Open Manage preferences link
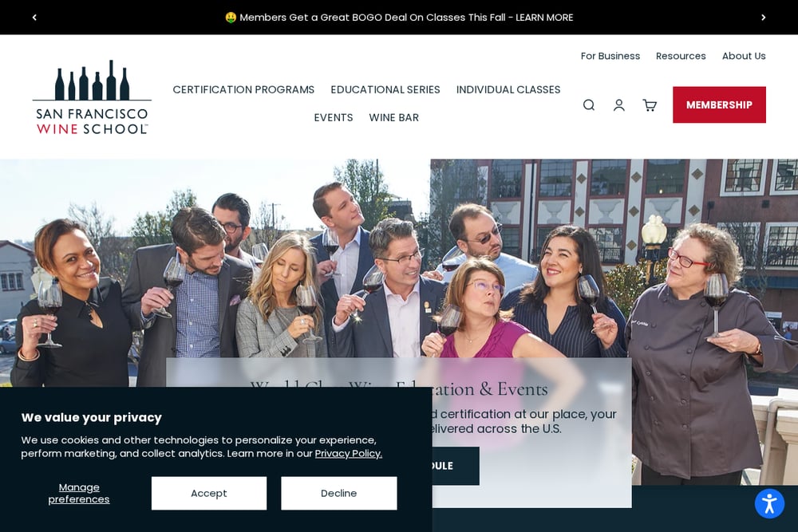Viewport: 798px width, 532px height. [79, 494]
